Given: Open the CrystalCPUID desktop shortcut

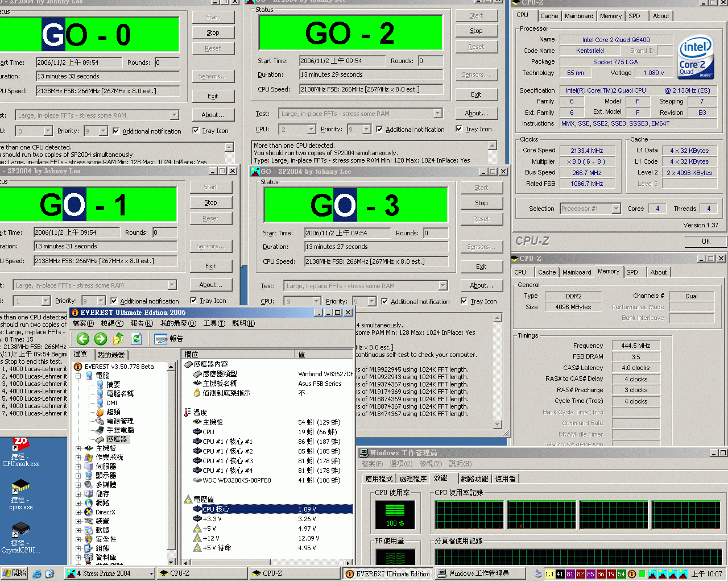Looking at the screenshot, I should (20, 538).
